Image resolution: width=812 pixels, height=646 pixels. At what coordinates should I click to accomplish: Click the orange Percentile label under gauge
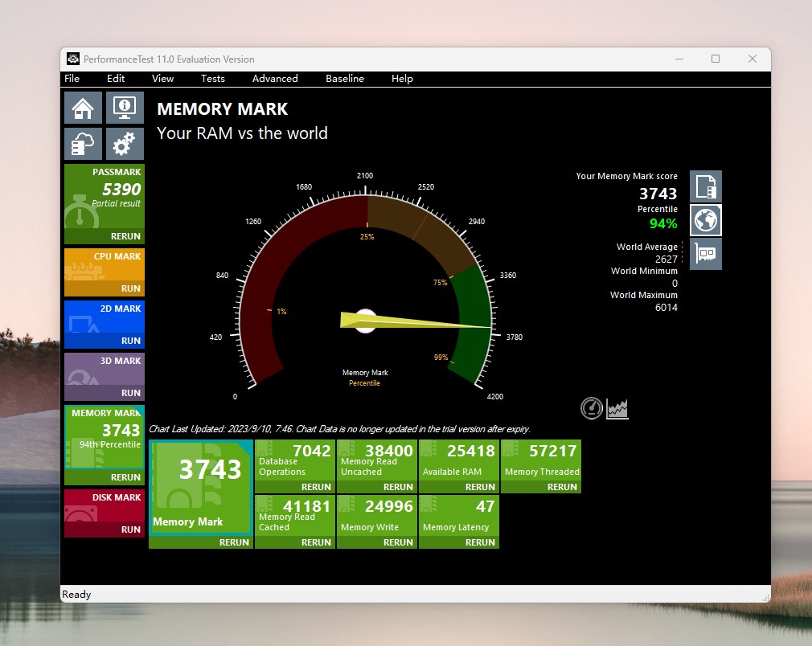click(x=364, y=383)
